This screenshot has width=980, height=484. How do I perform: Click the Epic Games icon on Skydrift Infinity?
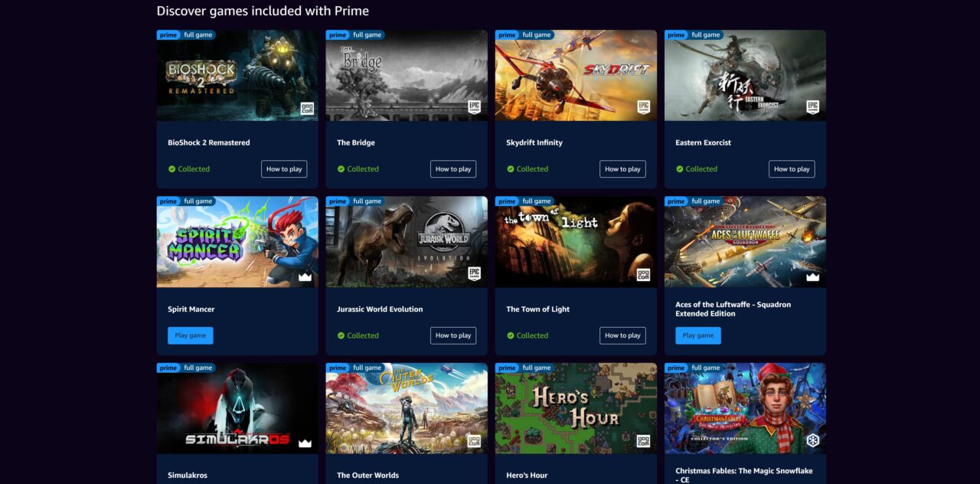643,106
